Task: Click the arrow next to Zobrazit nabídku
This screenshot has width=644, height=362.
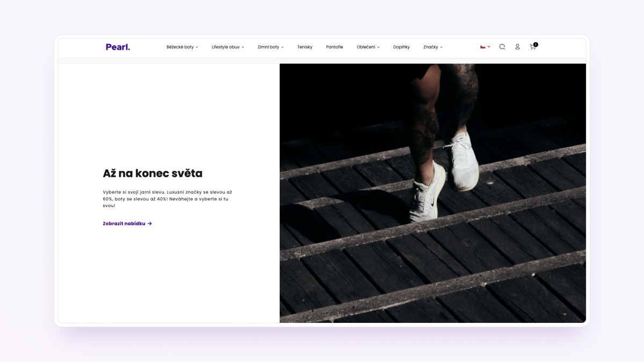Action: (x=150, y=224)
